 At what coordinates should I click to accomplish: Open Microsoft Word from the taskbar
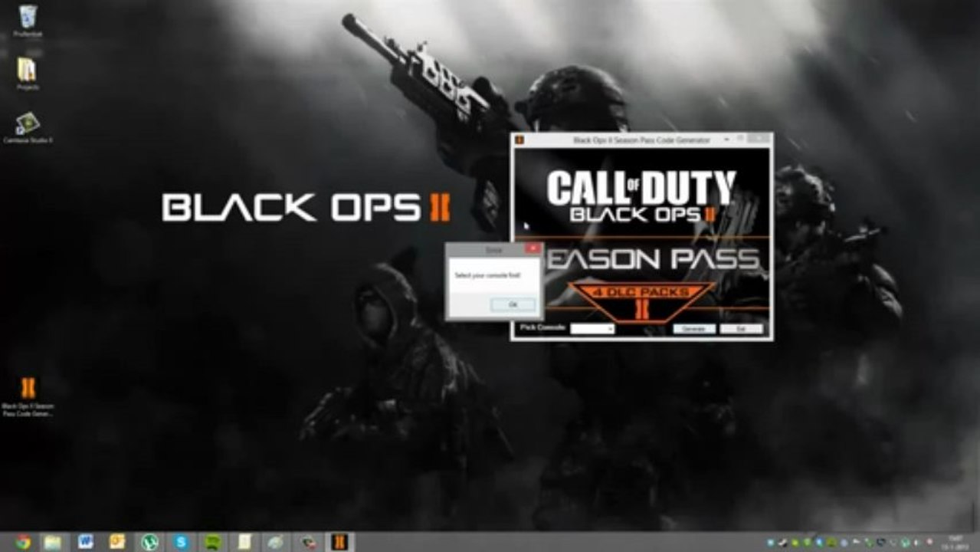click(85, 542)
